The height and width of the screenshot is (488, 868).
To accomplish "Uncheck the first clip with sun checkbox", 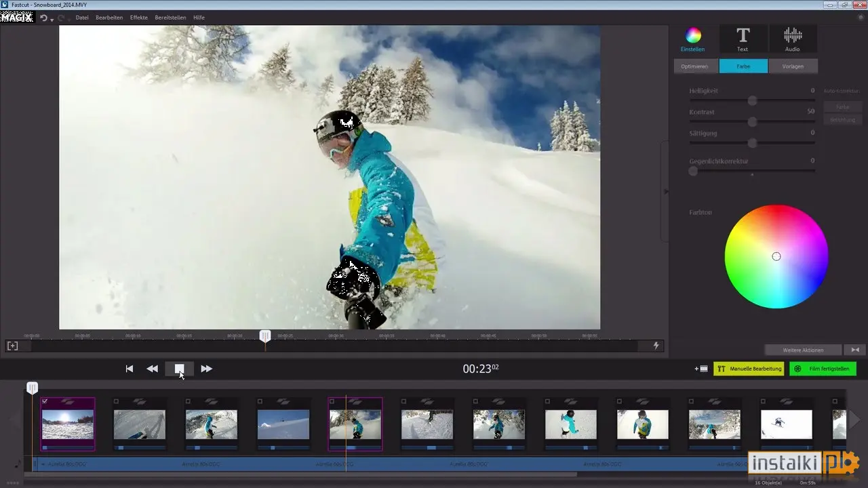I will pos(45,401).
